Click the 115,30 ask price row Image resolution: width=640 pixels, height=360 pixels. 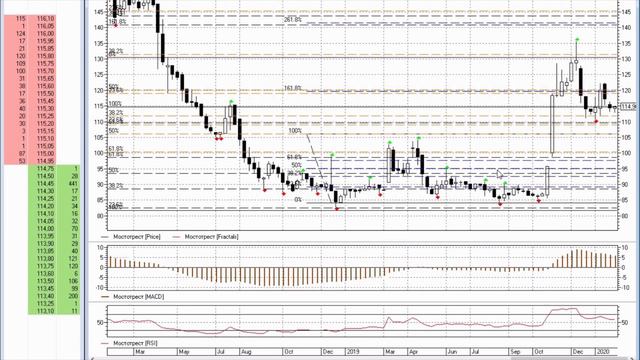(x=30, y=109)
